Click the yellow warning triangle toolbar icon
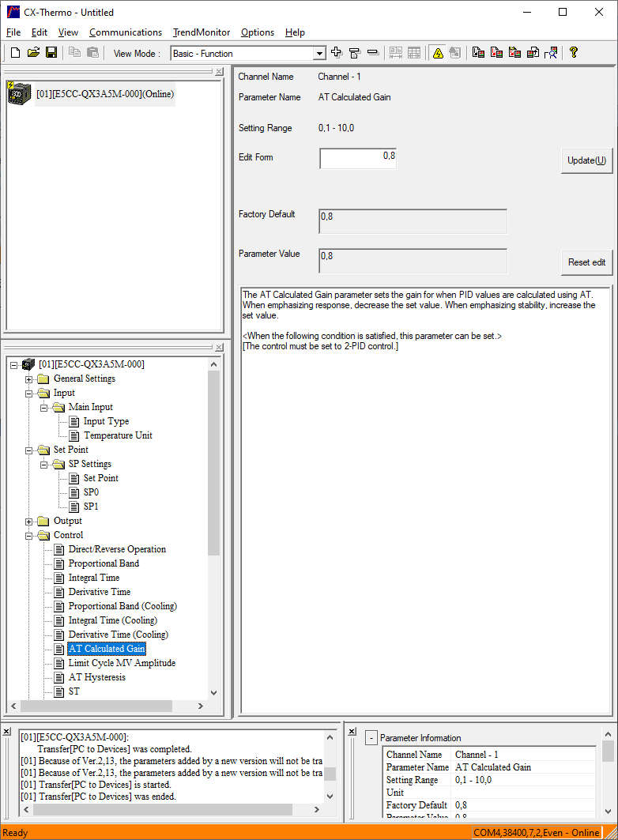This screenshot has width=618, height=840. 438,52
